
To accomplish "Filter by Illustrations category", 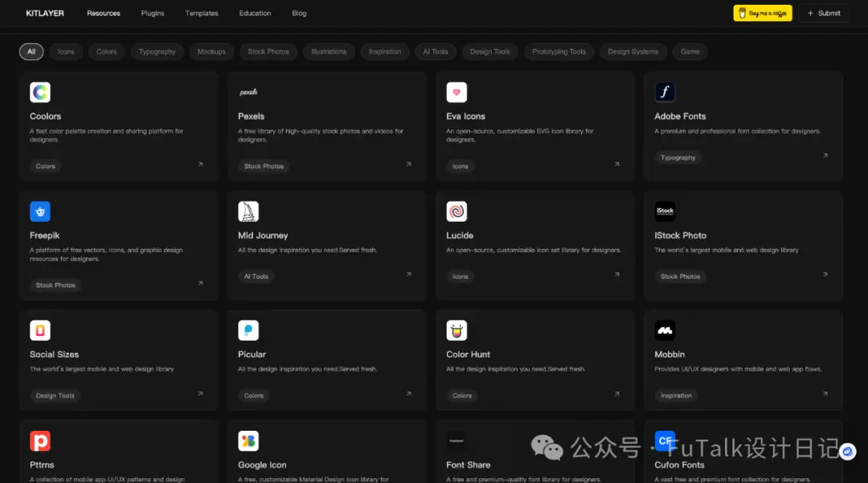I will (329, 51).
